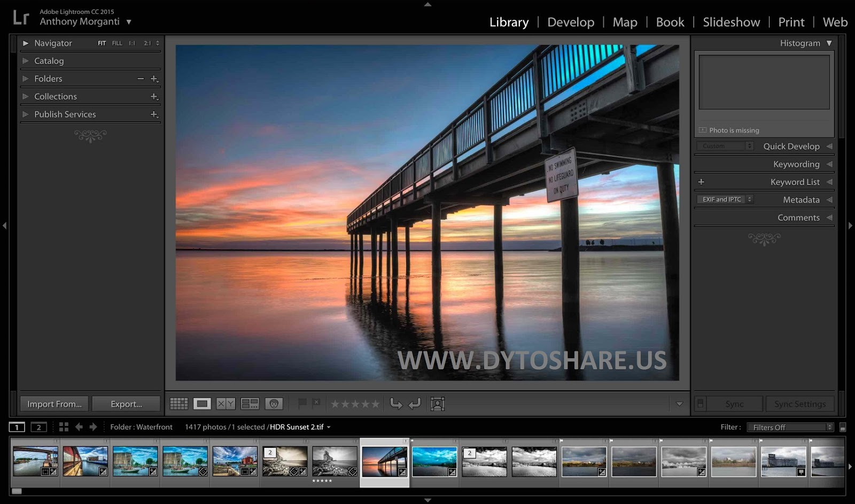Switch to Grid view in toolbar
The image size is (855, 504).
pyautogui.click(x=178, y=404)
